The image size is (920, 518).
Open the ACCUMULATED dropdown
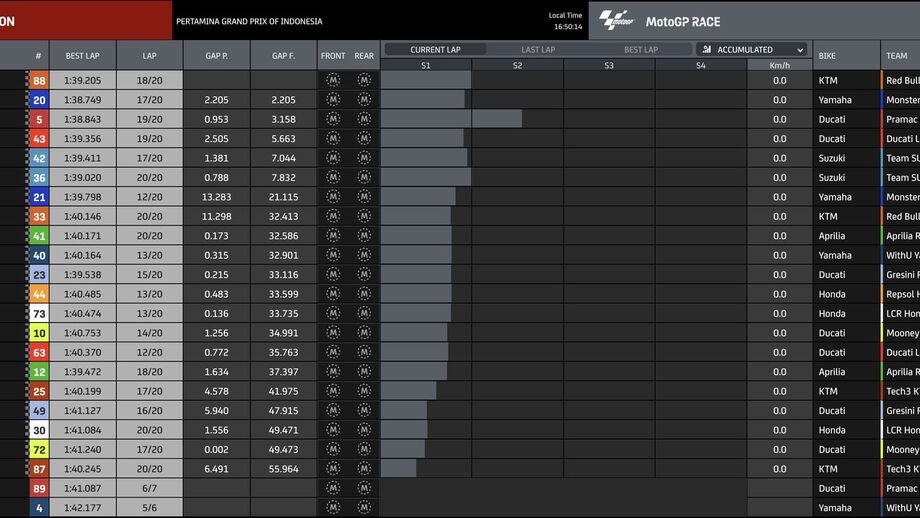[752, 49]
